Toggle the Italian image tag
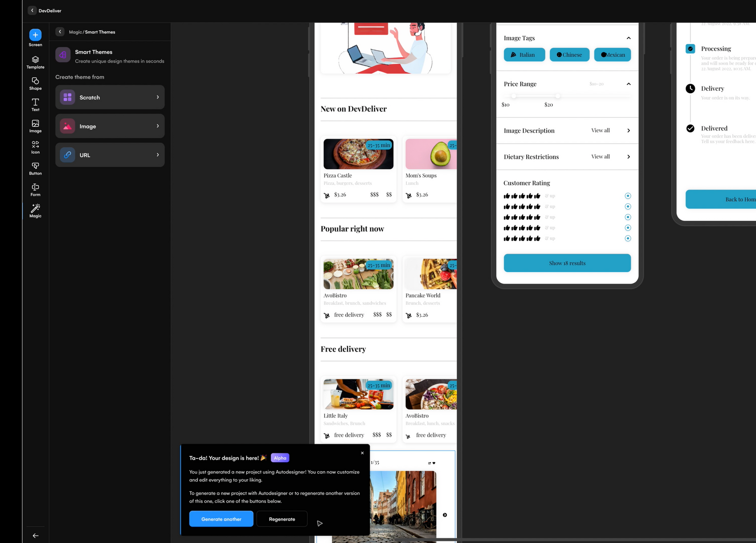This screenshot has width=756, height=543. tap(524, 54)
